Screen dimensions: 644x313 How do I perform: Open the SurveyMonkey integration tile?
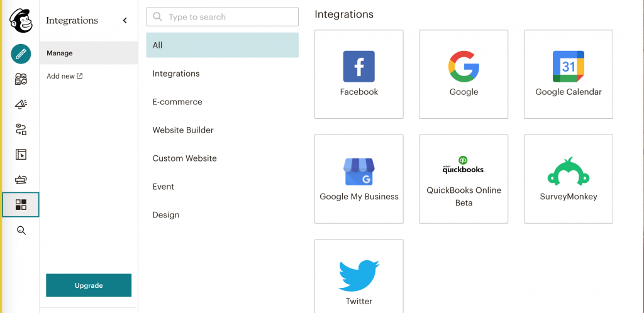coord(568,179)
